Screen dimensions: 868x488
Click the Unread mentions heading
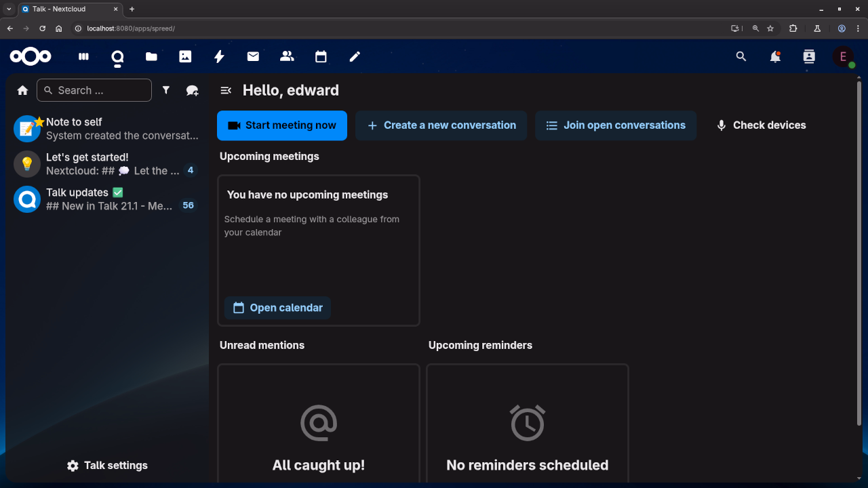(262, 346)
